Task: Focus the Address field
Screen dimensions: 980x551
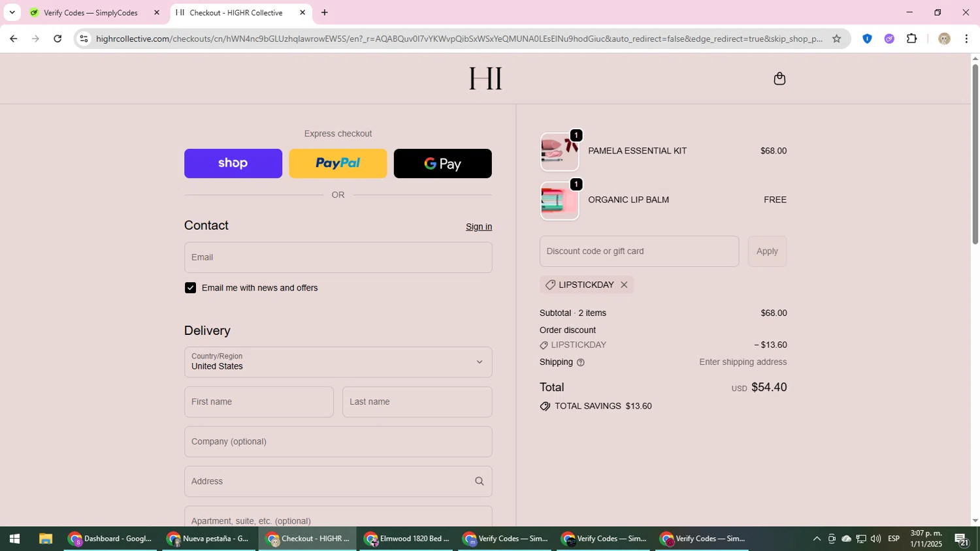Action: click(x=338, y=482)
